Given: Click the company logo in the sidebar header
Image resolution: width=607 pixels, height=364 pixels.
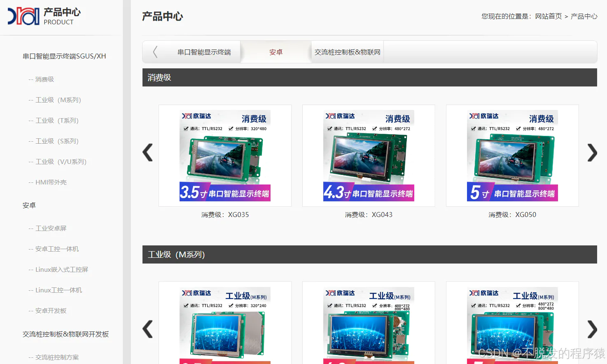Looking at the screenshot, I should [23, 16].
